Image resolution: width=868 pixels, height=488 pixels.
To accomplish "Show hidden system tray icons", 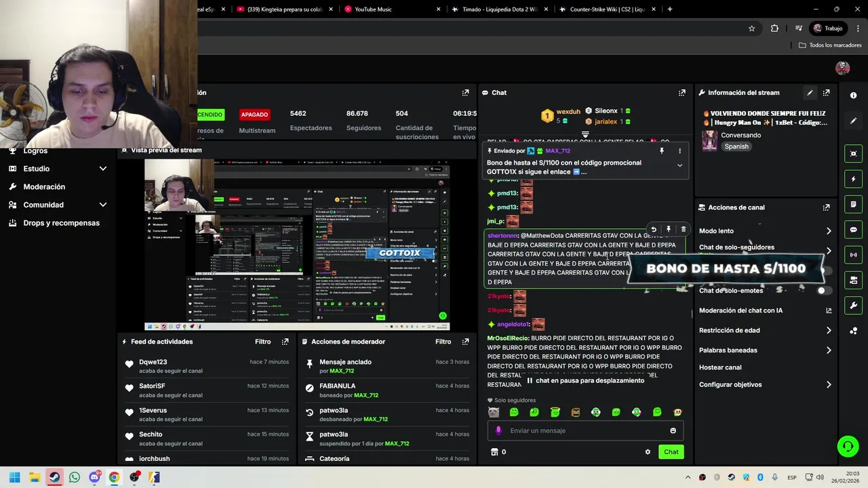I will point(688,477).
